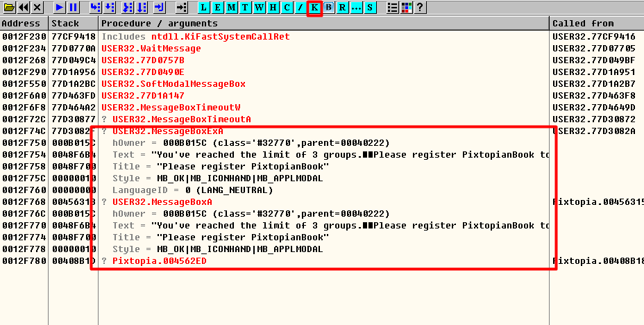Select the USER32.77D0757B procedure row
644x325 pixels.
click(322, 60)
